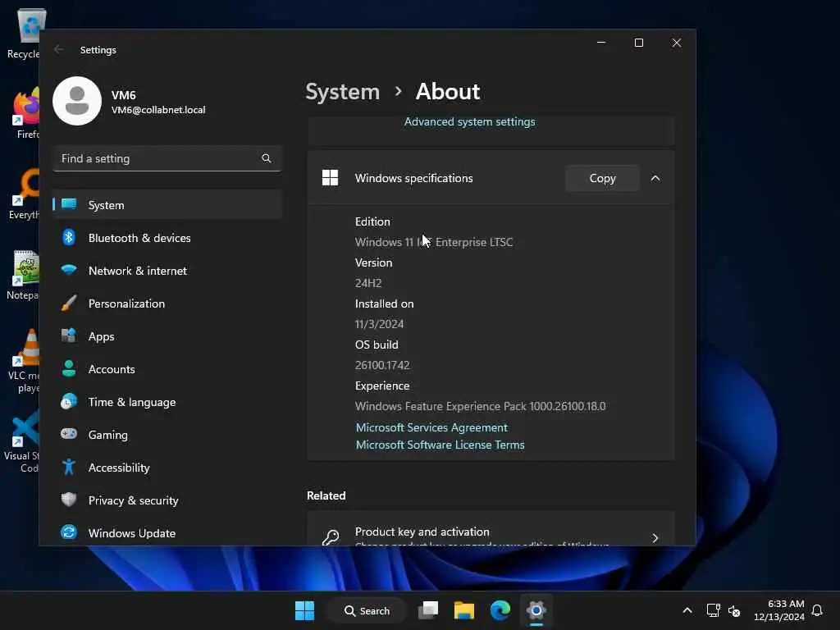Viewport: 840px width, 630px height.
Task: Click the Bluetooth icon in sidebar
Action: [69, 237]
